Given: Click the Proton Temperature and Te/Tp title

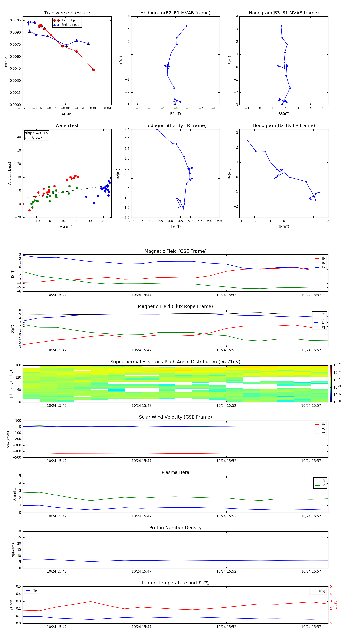Looking at the screenshot, I should point(175,583).
